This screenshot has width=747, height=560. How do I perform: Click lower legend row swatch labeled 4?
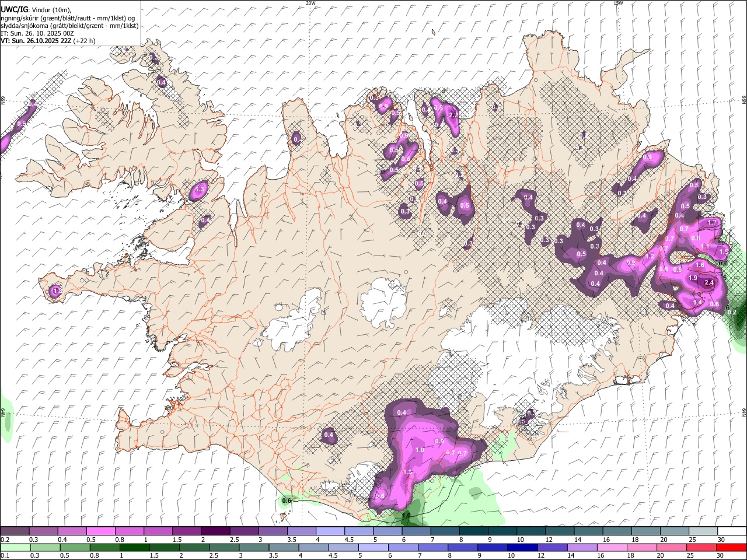click(314, 547)
